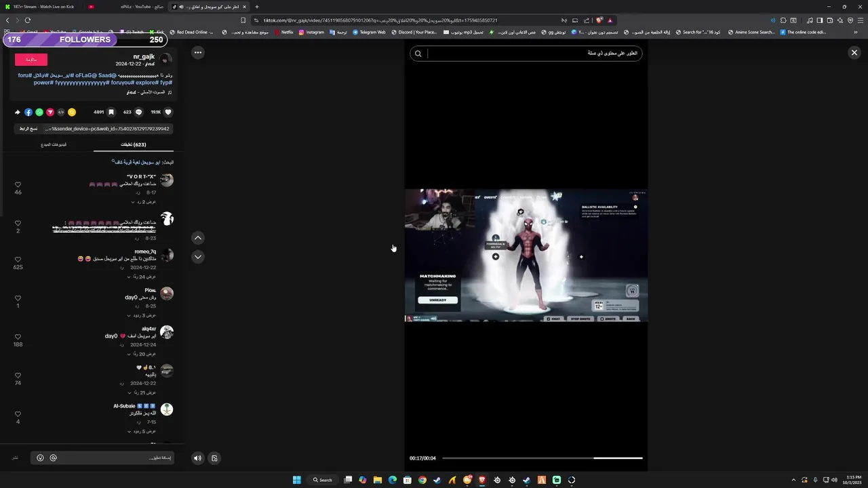
Task: Share via the red send icon
Action: pos(50,112)
